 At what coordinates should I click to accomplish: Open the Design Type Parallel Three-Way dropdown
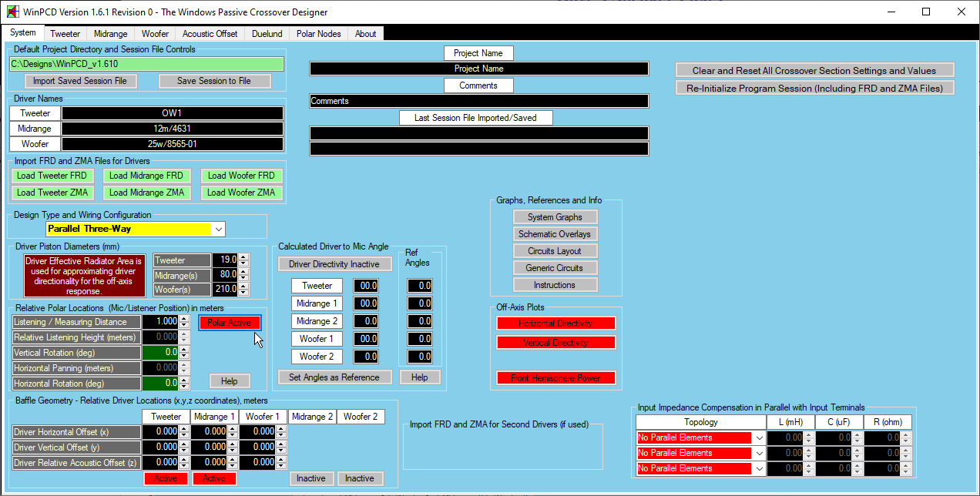coord(219,230)
